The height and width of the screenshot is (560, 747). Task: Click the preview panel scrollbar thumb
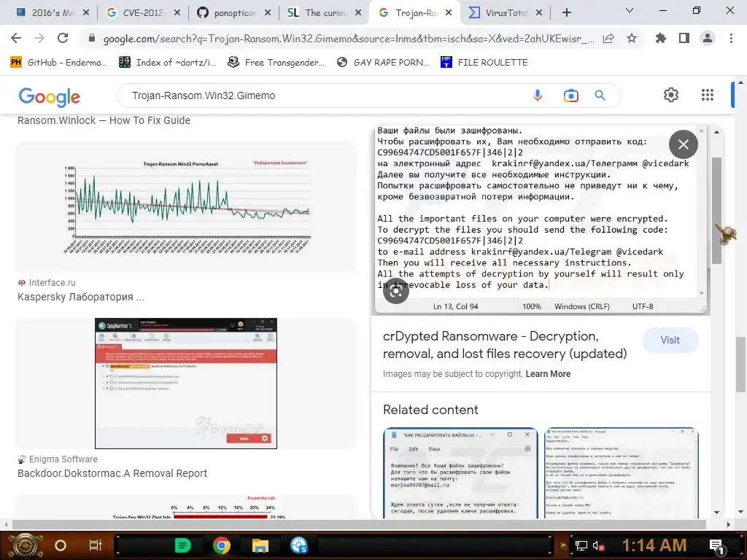tap(716, 209)
